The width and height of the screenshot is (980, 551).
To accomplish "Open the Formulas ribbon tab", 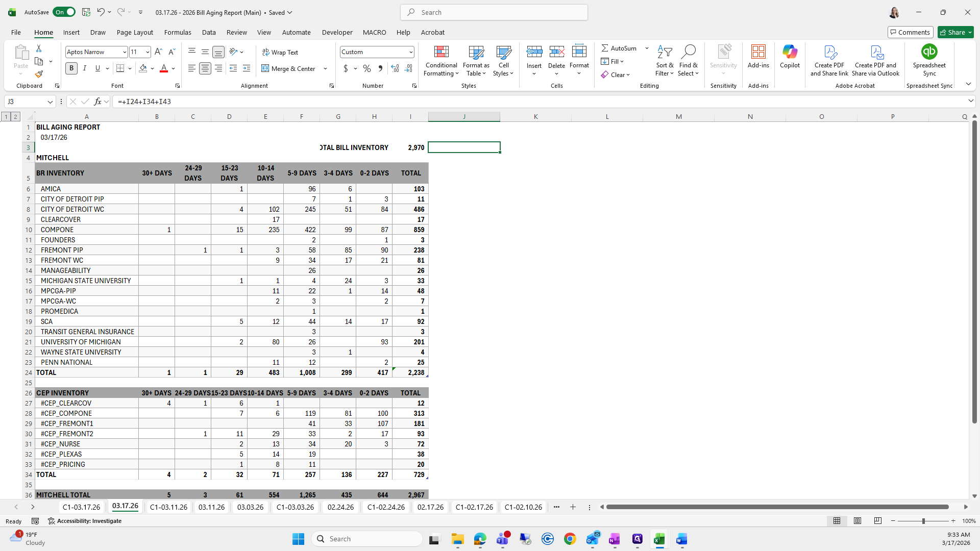I will point(178,32).
